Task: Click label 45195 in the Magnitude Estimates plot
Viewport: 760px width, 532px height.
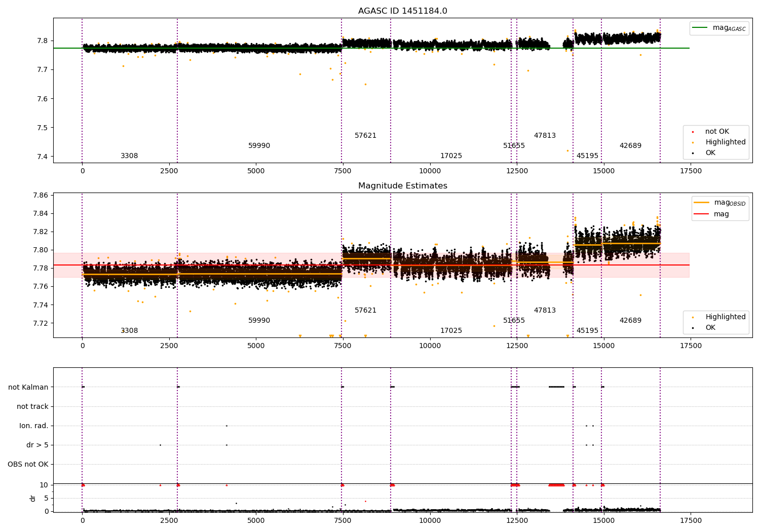Action: coord(587,331)
